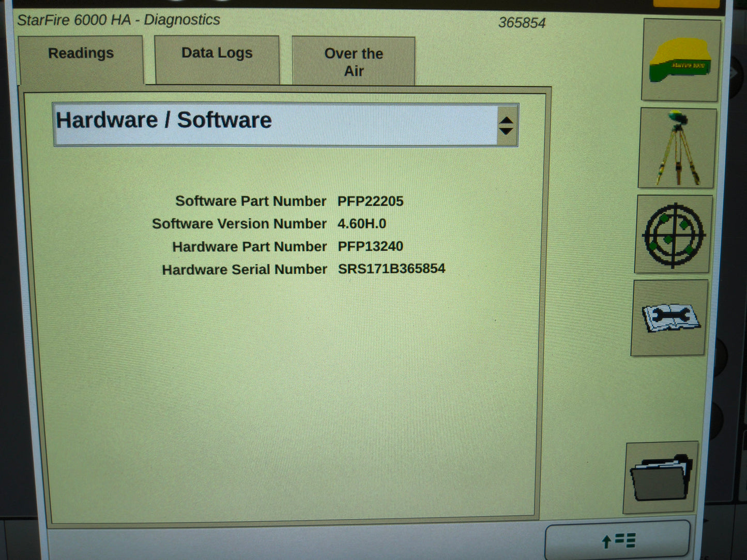The width and height of the screenshot is (747, 560).
Task: Open the wrench-and-book diagnostics icon
Action: coord(669,318)
